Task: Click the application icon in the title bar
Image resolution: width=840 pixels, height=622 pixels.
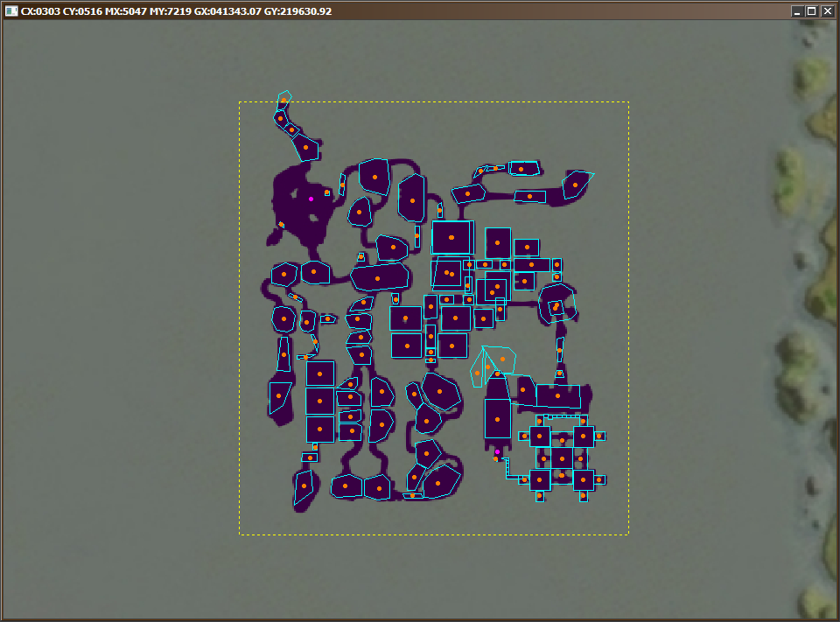Action: click(x=11, y=10)
